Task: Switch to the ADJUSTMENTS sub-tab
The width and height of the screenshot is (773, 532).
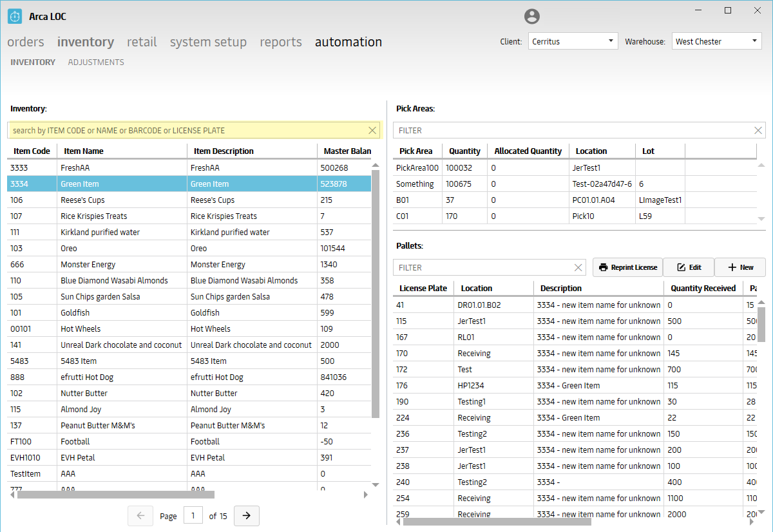Action: [96, 62]
